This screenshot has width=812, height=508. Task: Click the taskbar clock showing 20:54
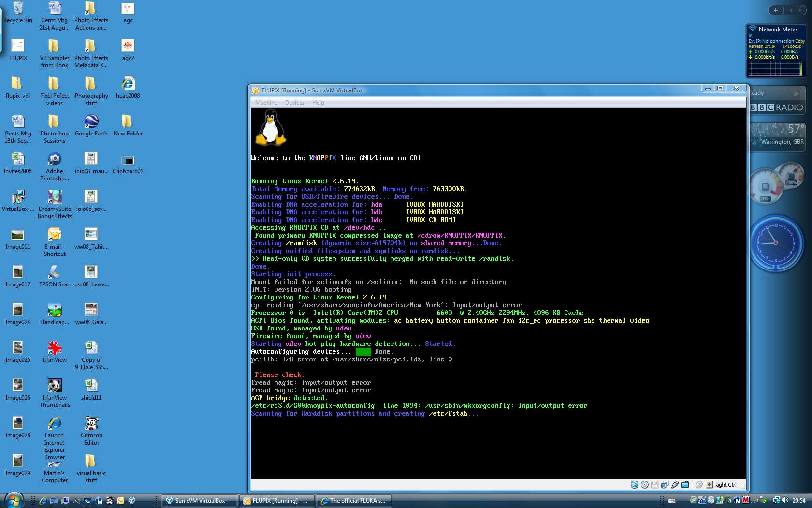coord(799,501)
